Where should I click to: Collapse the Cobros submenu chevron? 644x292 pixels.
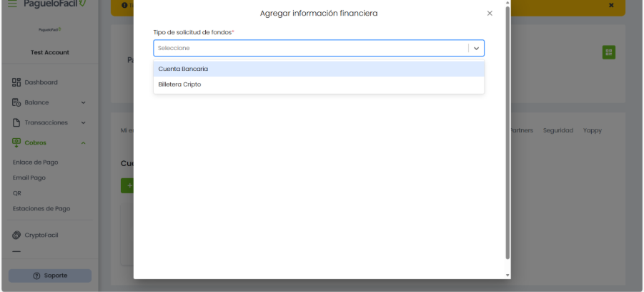[83, 143]
